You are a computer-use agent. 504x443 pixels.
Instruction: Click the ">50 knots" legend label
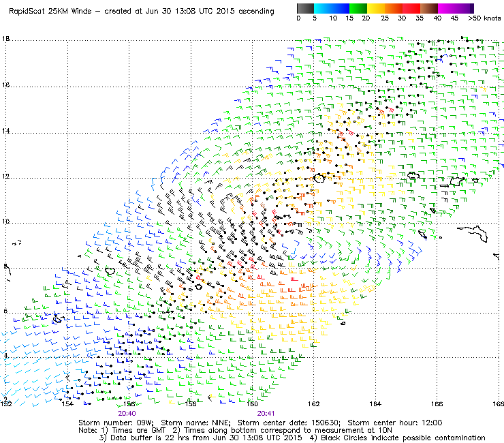(484, 18)
